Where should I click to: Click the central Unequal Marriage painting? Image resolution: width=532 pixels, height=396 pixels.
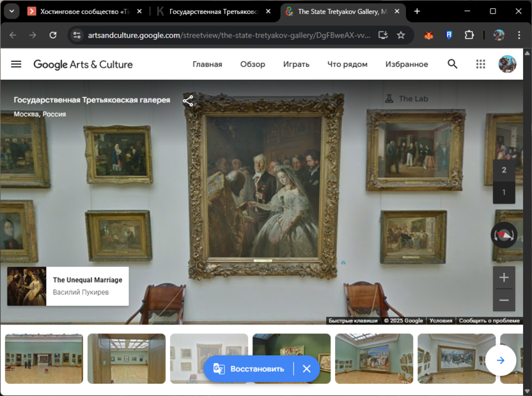[263, 187]
